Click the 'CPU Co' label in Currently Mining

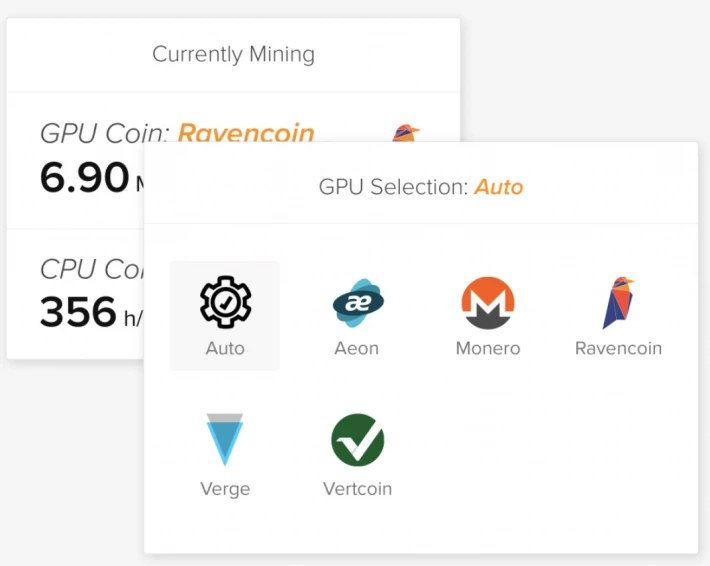[92, 269]
